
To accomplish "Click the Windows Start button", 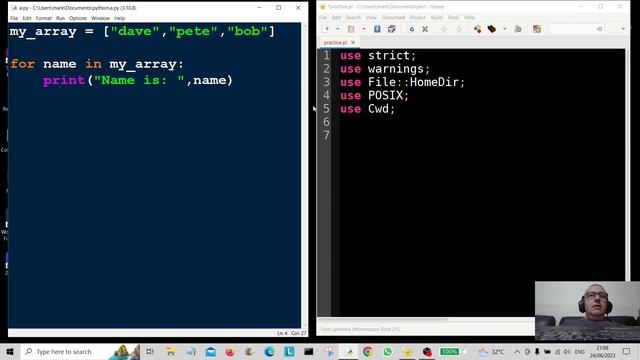I will coord(9,351).
